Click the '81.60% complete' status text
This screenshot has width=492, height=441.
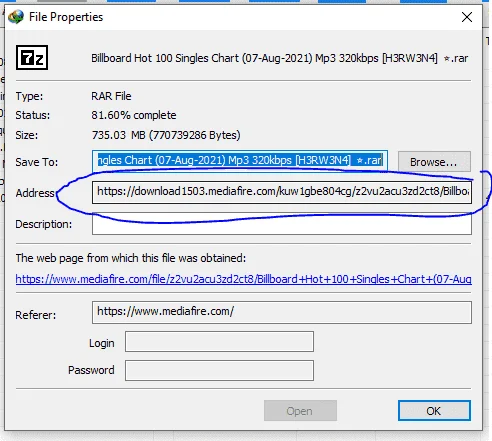pyautogui.click(x=134, y=115)
